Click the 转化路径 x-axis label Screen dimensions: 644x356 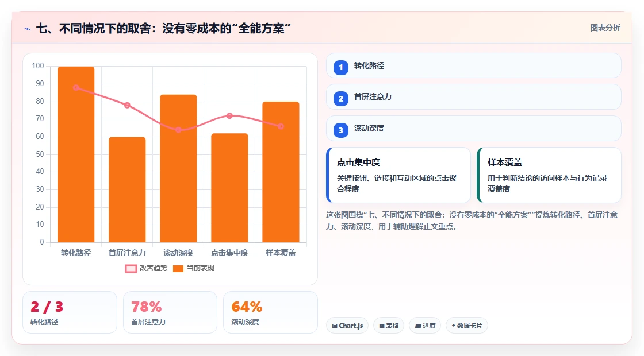76,253
